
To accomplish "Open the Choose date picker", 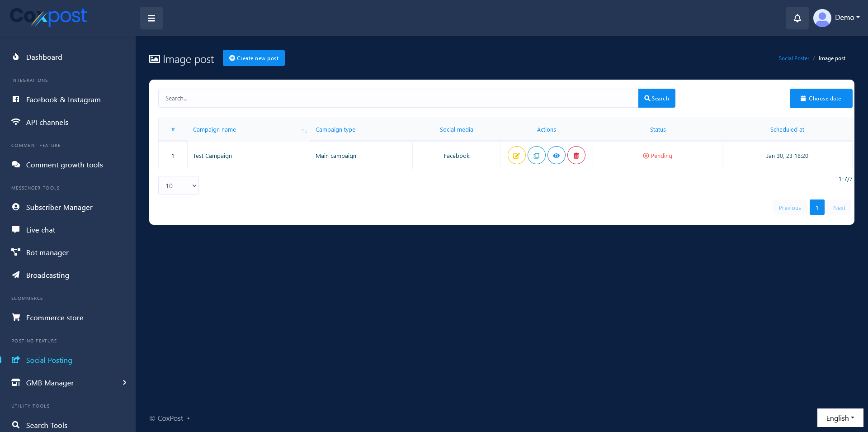I will coord(821,98).
